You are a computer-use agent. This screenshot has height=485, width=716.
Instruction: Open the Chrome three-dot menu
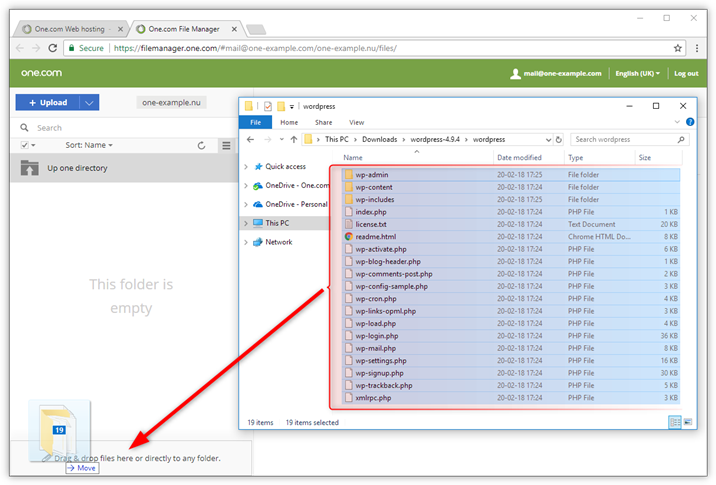coord(697,48)
